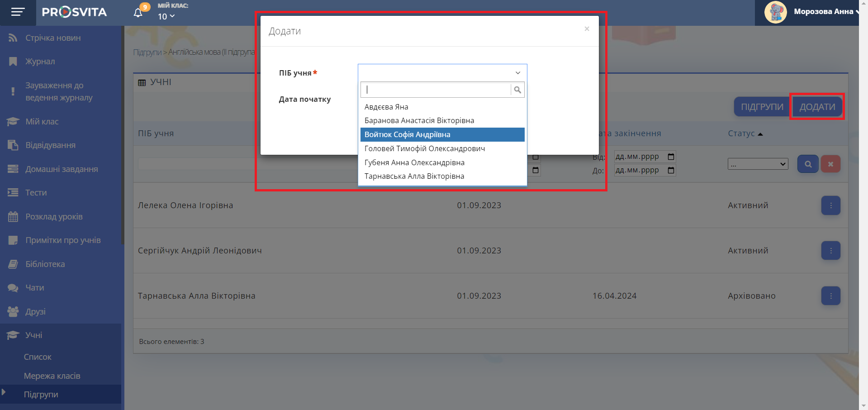Expand the class selector showing 10
The height and width of the screenshot is (410, 868).
[x=166, y=17]
